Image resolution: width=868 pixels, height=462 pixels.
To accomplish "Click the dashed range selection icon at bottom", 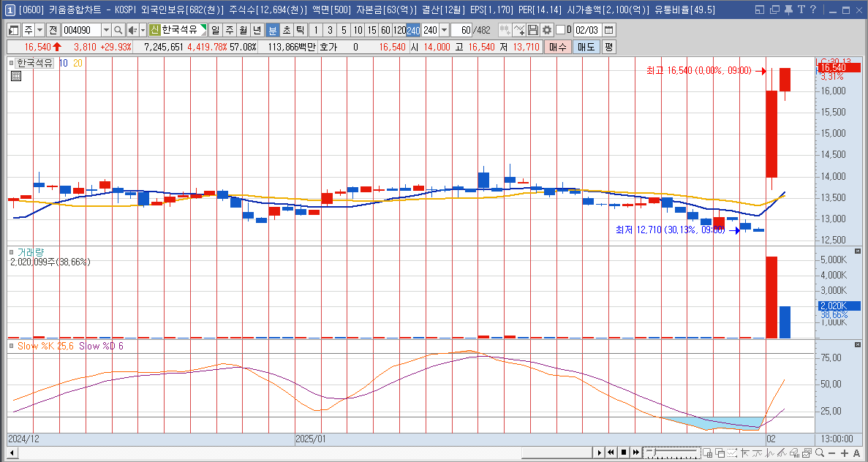I will tap(732, 453).
